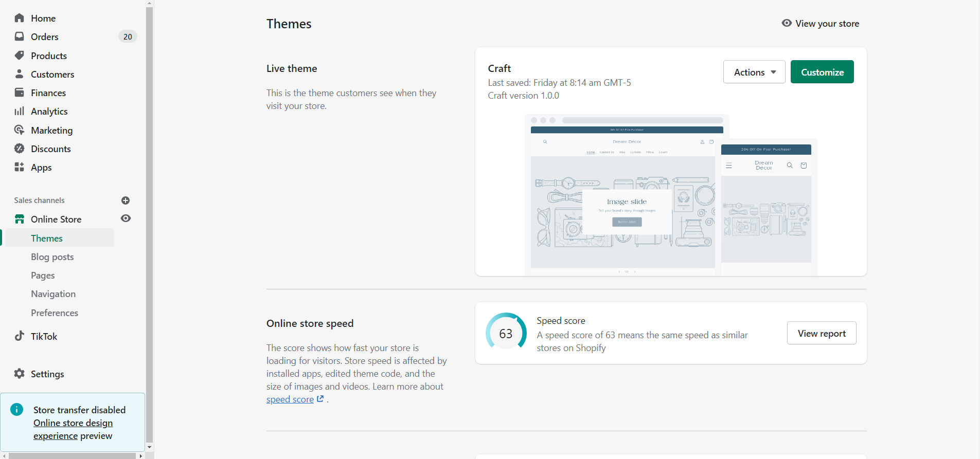Click the speed score 63 gauge
Viewport: 980px width, 459px height.
tap(506, 333)
